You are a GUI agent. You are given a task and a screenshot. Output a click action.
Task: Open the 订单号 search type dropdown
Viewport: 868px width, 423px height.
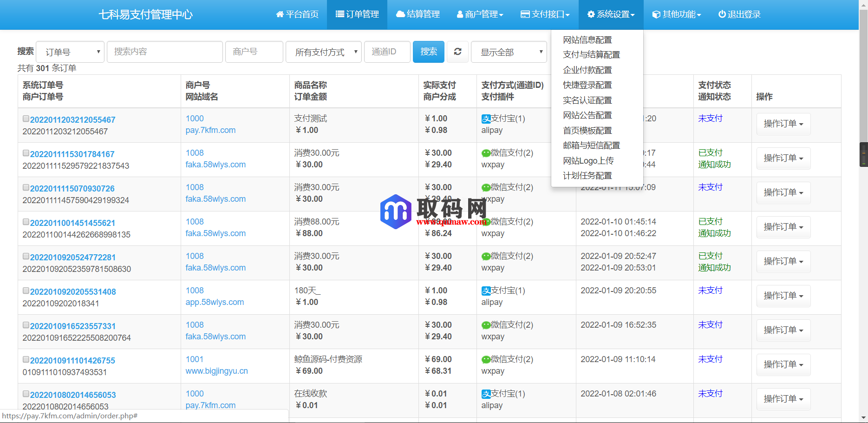pyautogui.click(x=70, y=52)
